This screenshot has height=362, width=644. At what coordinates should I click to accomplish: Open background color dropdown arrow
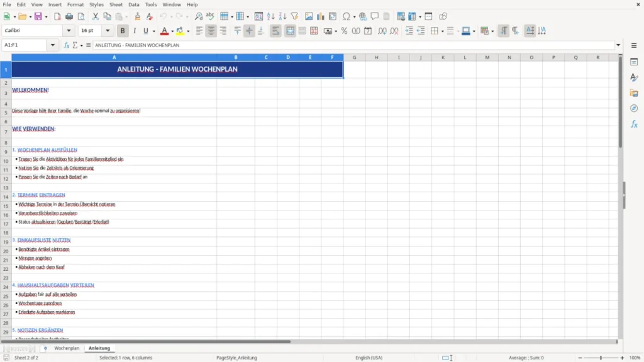(x=188, y=31)
